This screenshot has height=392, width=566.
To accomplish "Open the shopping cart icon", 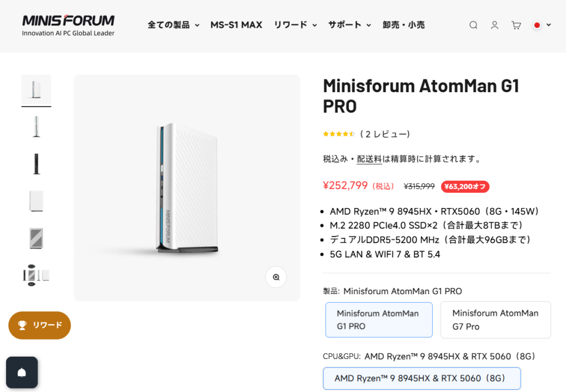I will tap(516, 25).
